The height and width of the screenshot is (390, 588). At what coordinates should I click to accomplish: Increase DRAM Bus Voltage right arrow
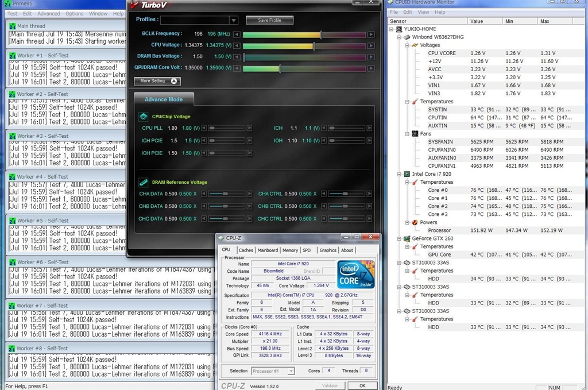click(x=371, y=57)
